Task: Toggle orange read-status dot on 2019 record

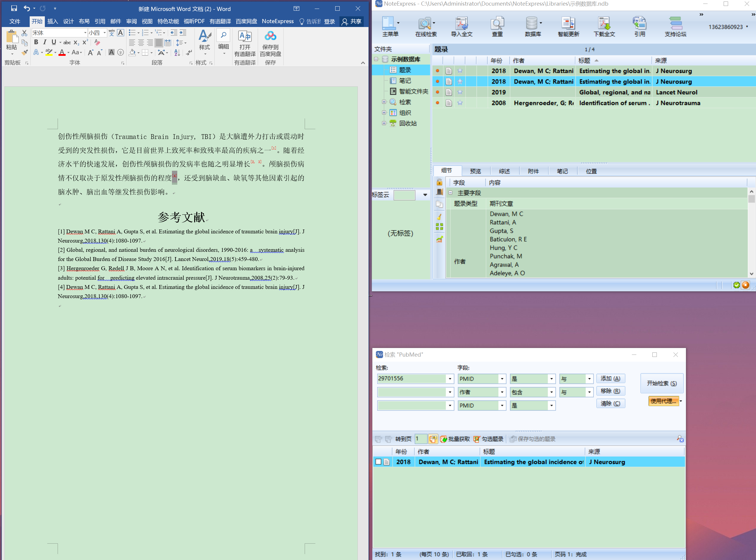Action: coord(437,92)
